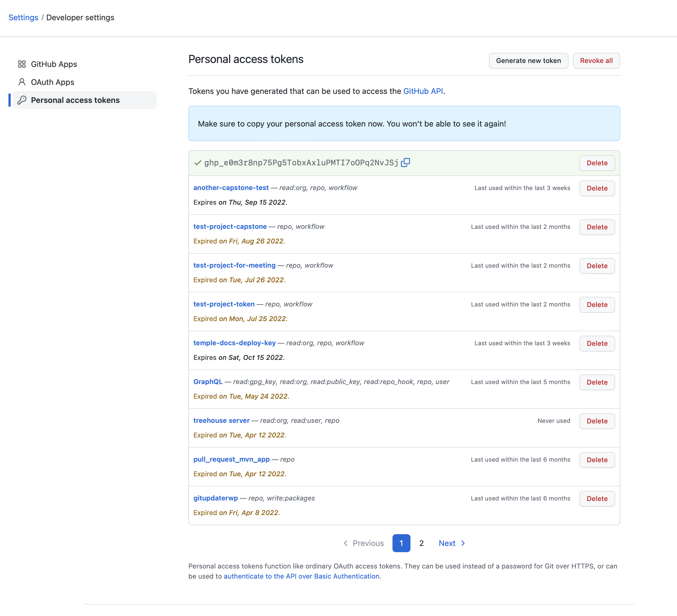The height and width of the screenshot is (616, 677).
Task: Delete the newly generated ghp token
Action: [x=597, y=163]
